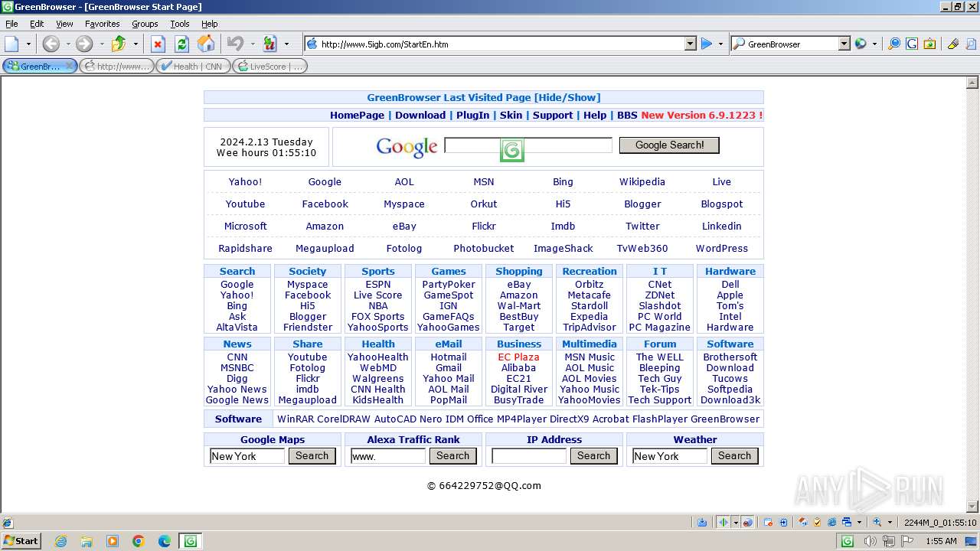Click the IP Address input field
The image size is (980, 551).
tap(529, 456)
